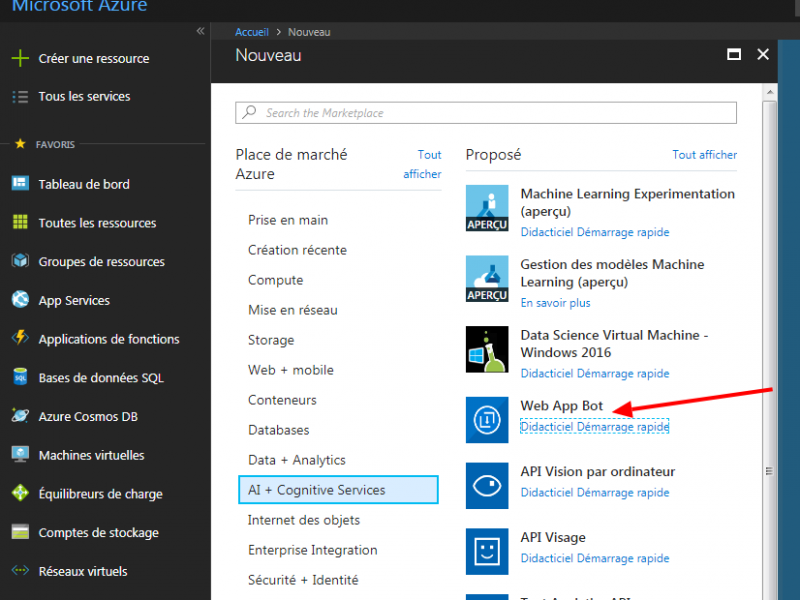Click the green plus icon for Créer une ressource
This screenshot has height=600, width=800.
tap(20, 58)
